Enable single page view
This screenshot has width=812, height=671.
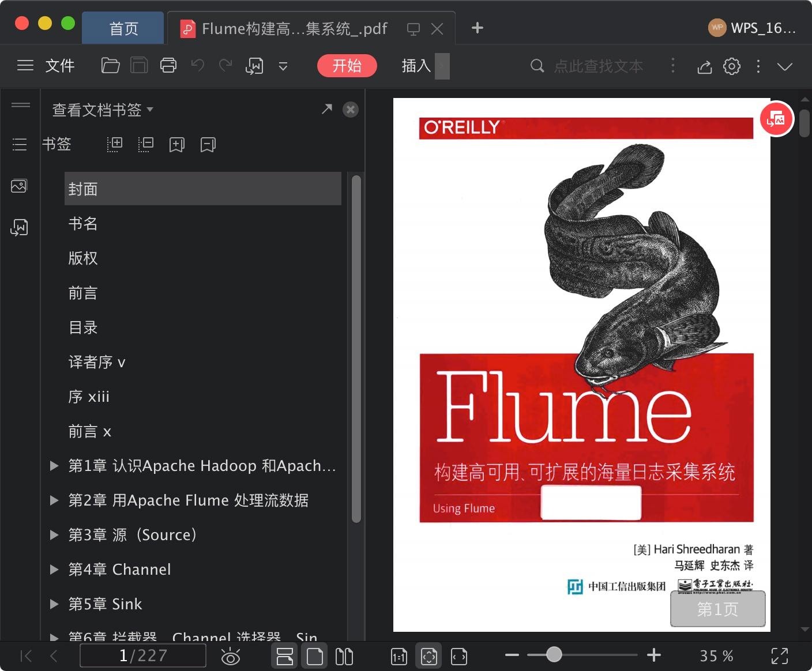(x=314, y=656)
